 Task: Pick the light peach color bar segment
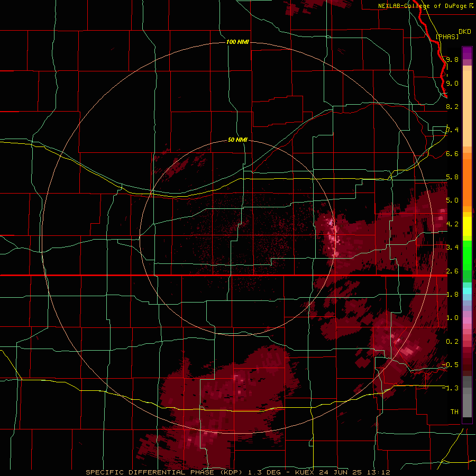[x=467, y=109]
